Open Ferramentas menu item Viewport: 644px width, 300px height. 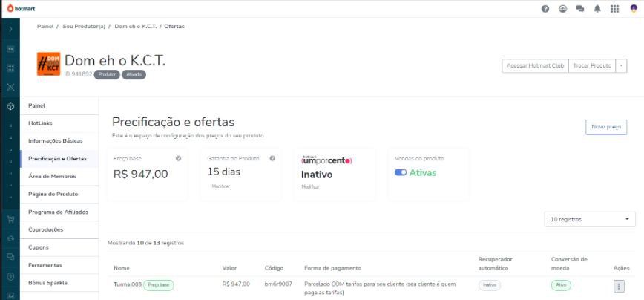pos(59,266)
